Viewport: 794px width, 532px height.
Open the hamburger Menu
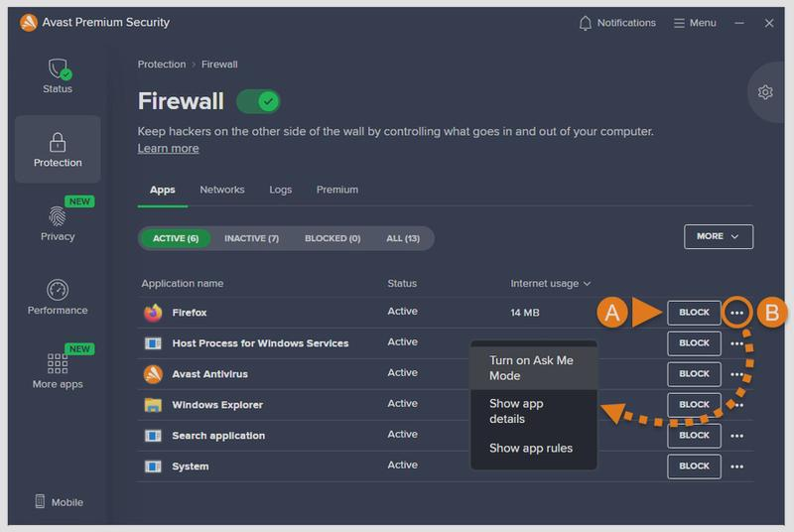[x=695, y=23]
